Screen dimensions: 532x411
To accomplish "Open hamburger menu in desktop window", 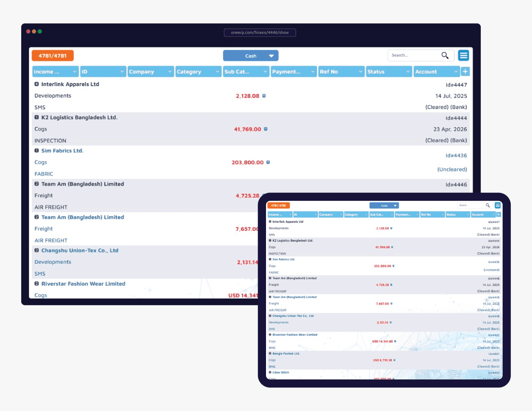I will (463, 55).
